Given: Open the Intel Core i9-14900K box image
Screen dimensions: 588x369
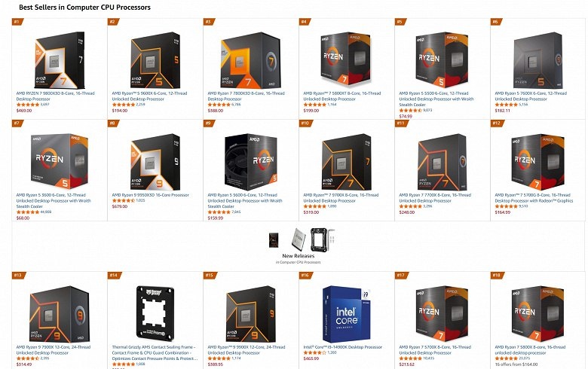Looking at the screenshot, I should (x=347, y=314).
